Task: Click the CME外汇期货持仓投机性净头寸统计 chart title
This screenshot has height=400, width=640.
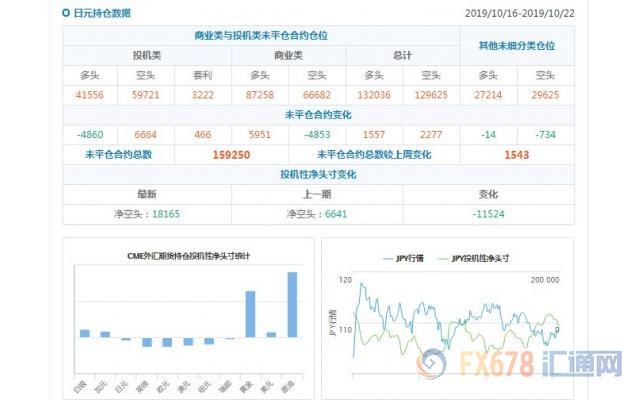Action: click(189, 256)
